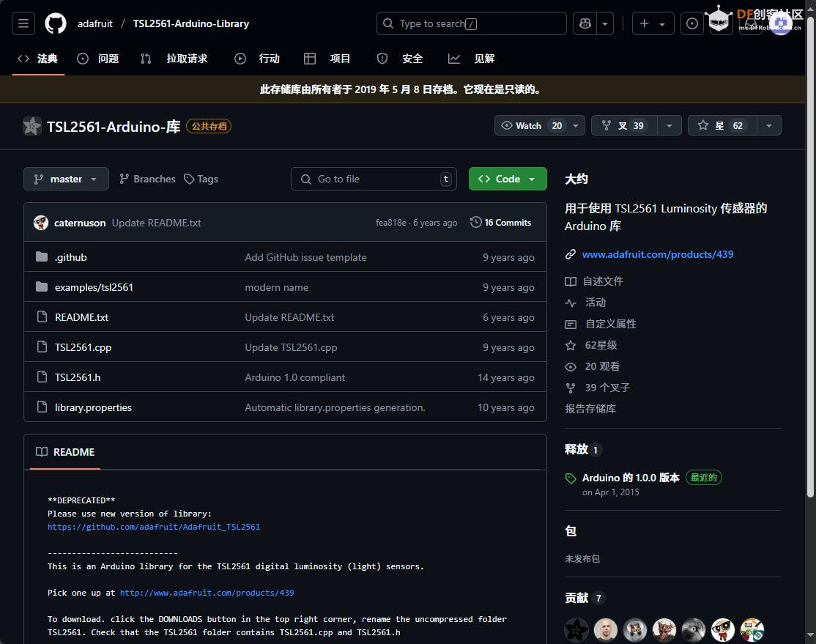Fork the repository with 叉 39 button
This screenshot has width=816, height=644.
pyautogui.click(x=624, y=125)
